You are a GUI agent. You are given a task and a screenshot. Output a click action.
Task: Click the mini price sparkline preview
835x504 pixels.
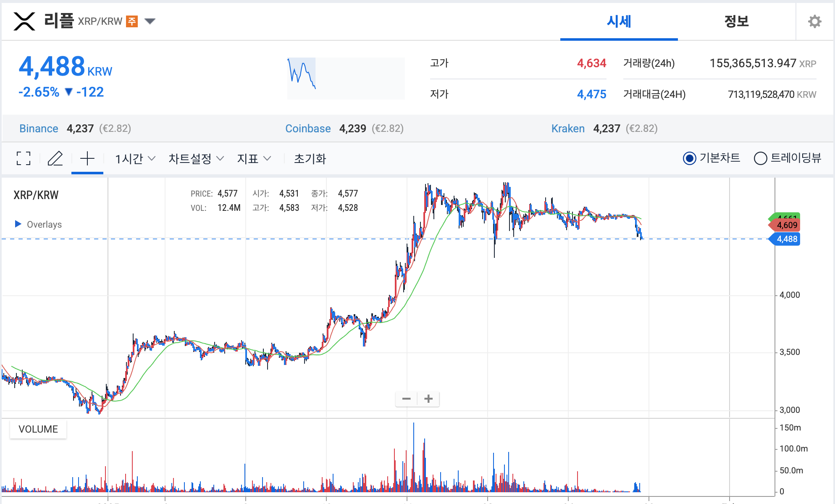345,78
